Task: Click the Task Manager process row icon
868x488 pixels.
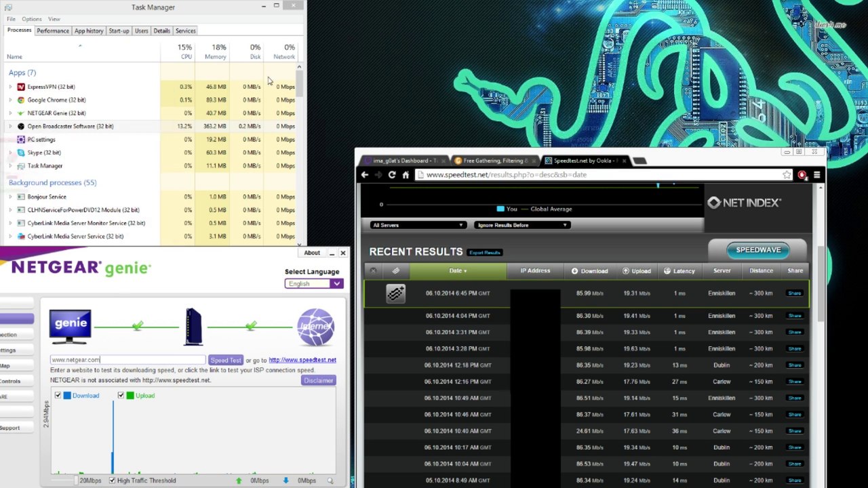Action: (x=21, y=166)
